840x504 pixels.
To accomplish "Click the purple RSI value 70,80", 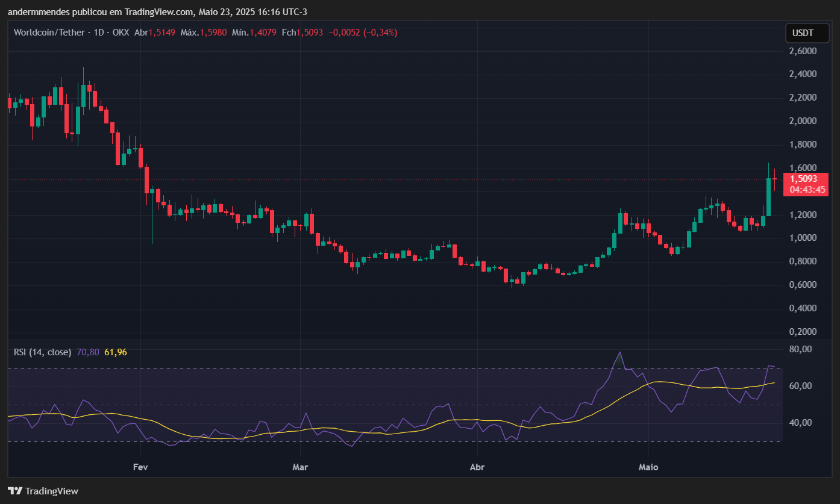I will pyautogui.click(x=88, y=352).
